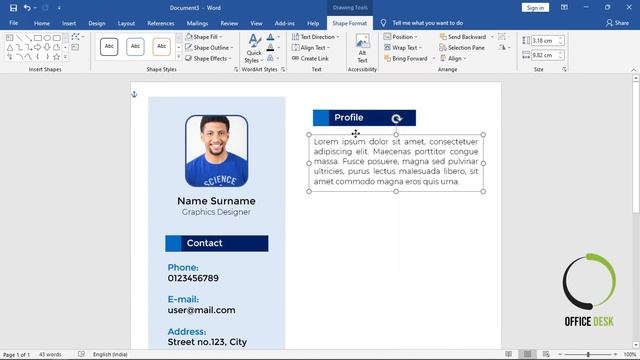This screenshot has height=360, width=640.
Task: Apply the first Abc shape style
Action: 109,47
